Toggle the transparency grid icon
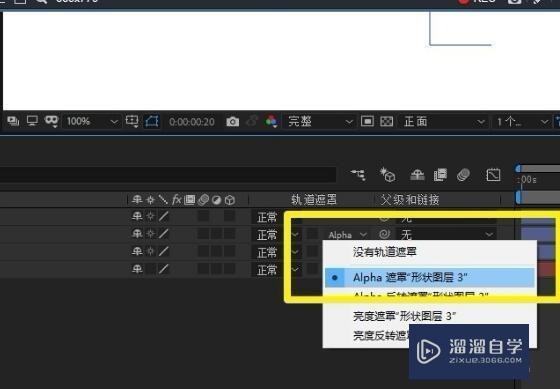The width and height of the screenshot is (560, 389). click(386, 121)
